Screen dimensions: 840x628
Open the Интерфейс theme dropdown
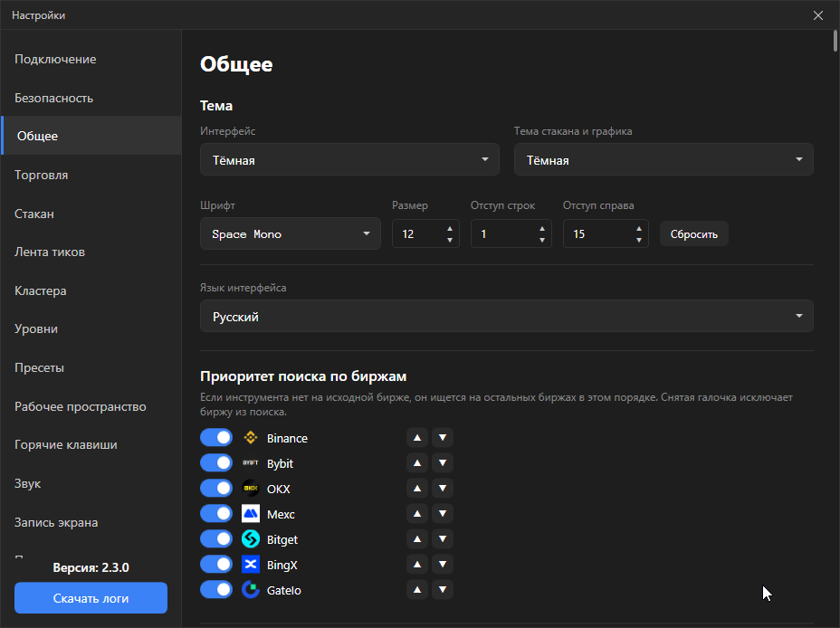pyautogui.click(x=349, y=159)
